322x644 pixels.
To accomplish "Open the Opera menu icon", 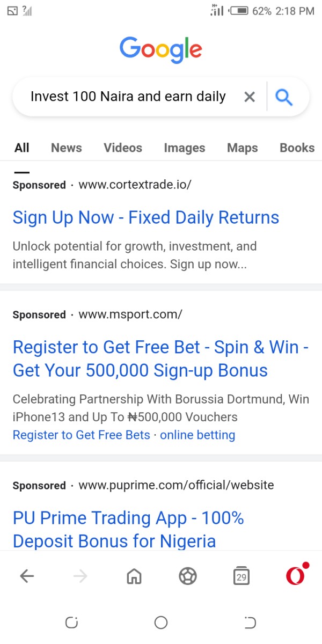I will 296,575.
